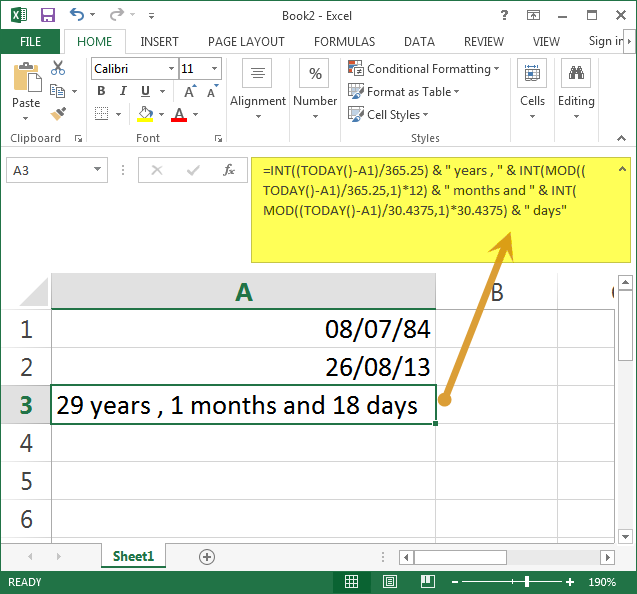The height and width of the screenshot is (594, 637).
Task: Collapse the ribbon with the caret
Action: pos(621,138)
